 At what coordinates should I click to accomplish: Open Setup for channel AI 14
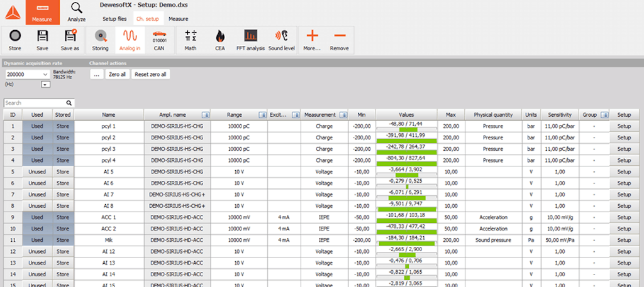click(624, 274)
